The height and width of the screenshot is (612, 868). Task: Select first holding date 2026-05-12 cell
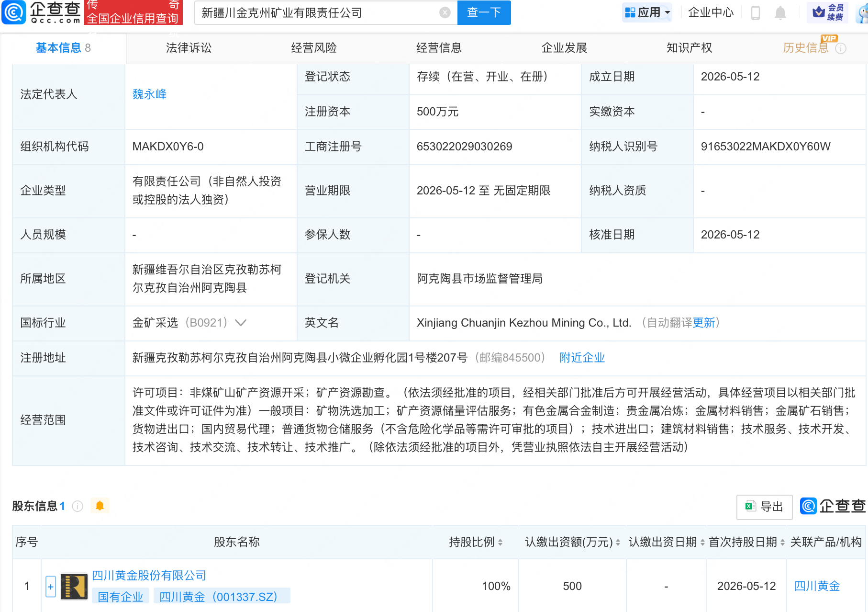pyautogui.click(x=746, y=586)
